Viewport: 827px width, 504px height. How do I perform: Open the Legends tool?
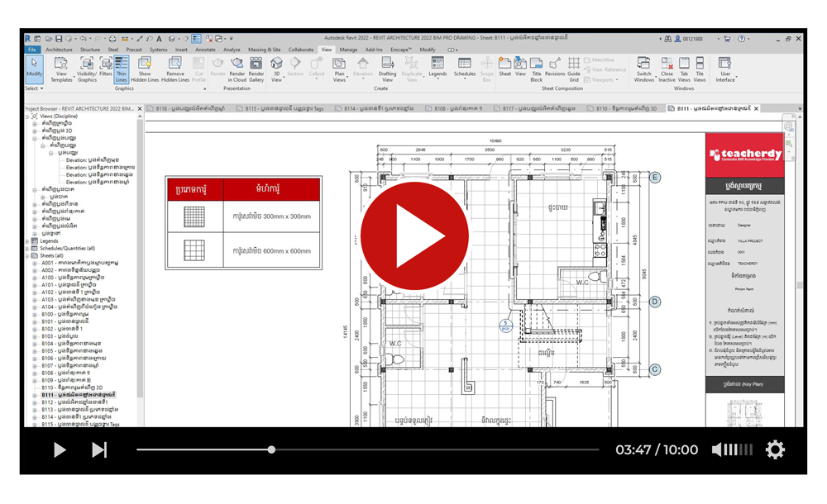[x=437, y=67]
